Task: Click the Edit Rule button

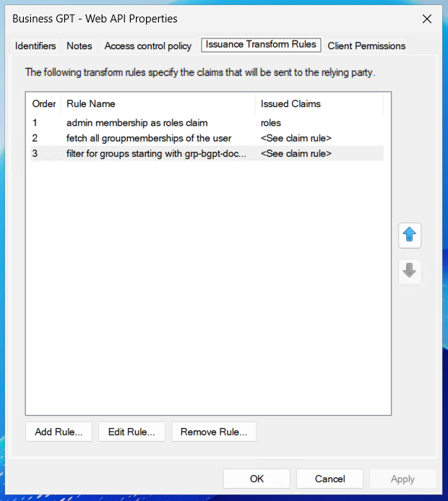Action: pyautogui.click(x=132, y=432)
